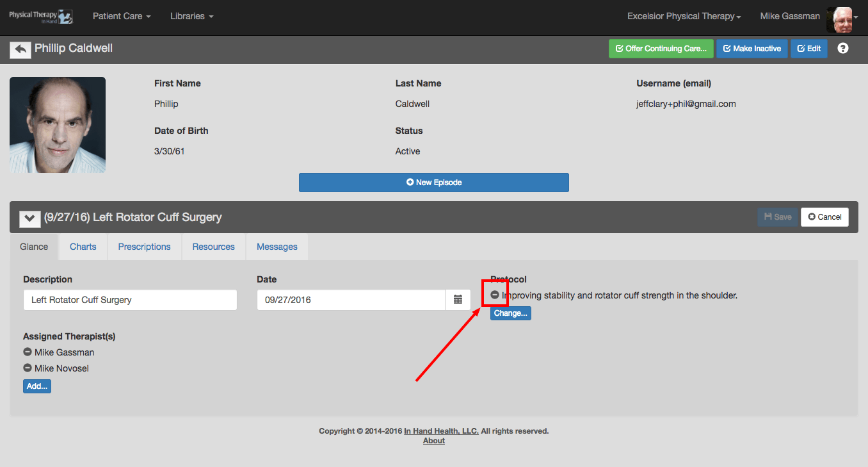Open the calendar date picker icon
This screenshot has width=868, height=467.
tap(458, 300)
